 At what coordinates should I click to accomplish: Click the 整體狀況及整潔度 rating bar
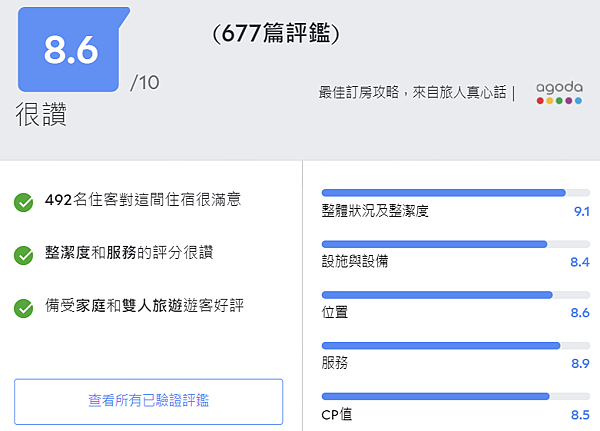point(456,193)
